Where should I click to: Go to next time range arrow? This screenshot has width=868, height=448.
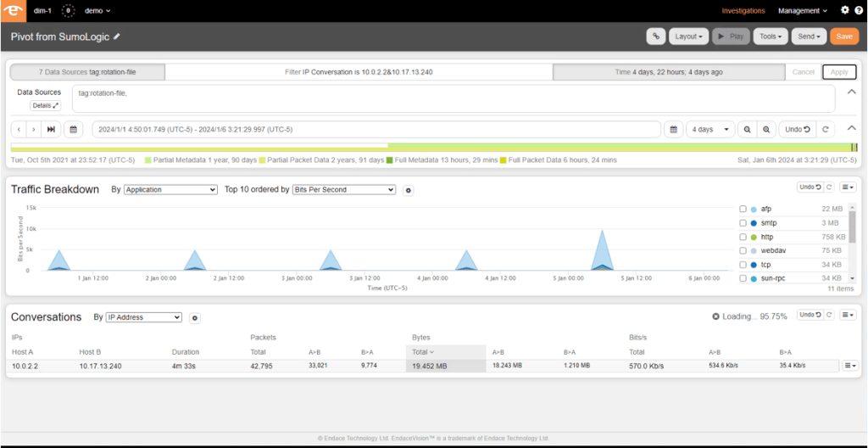[x=34, y=129]
